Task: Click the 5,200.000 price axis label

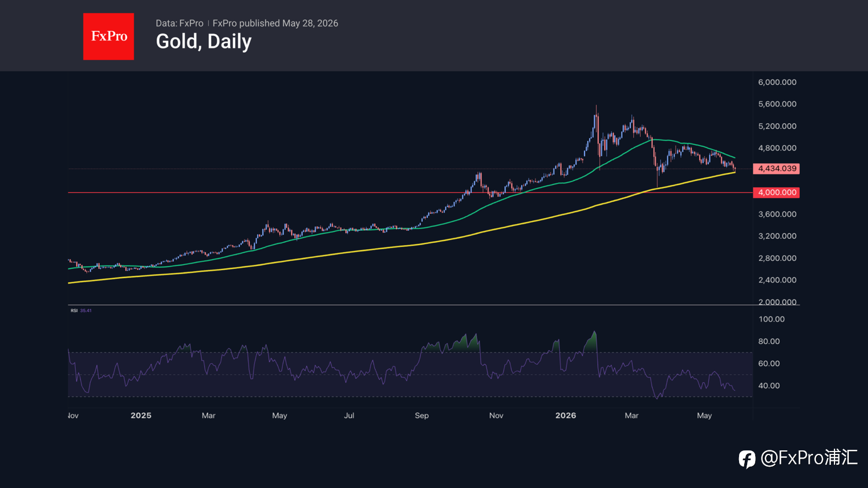Action: point(777,126)
